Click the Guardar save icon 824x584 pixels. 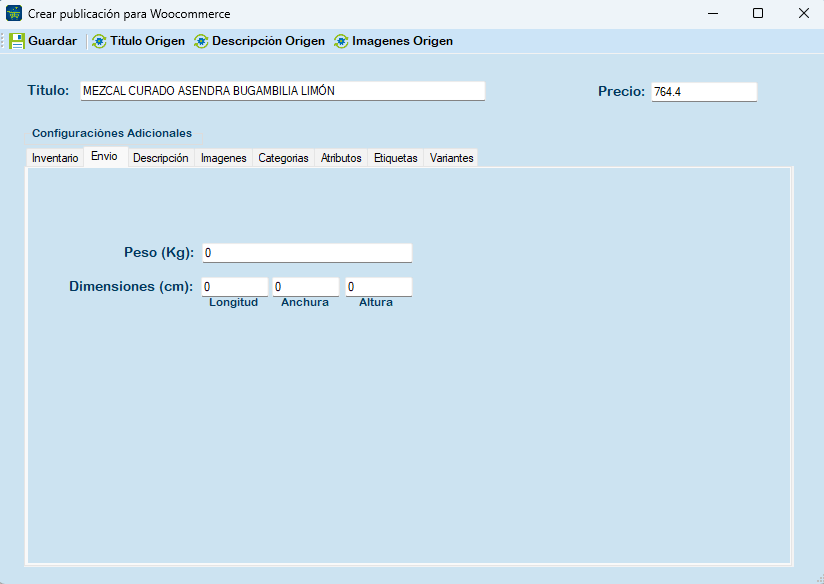point(17,41)
